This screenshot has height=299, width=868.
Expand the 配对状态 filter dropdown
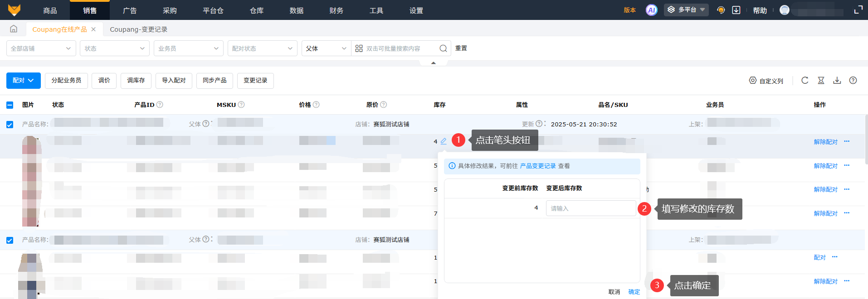coord(262,48)
